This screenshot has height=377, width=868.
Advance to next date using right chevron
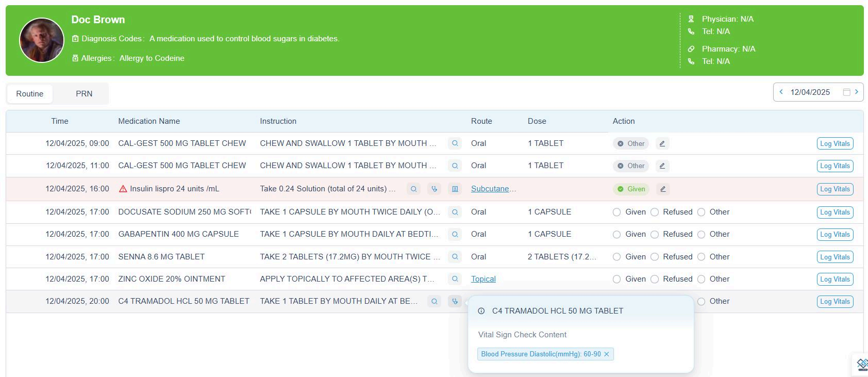point(857,92)
